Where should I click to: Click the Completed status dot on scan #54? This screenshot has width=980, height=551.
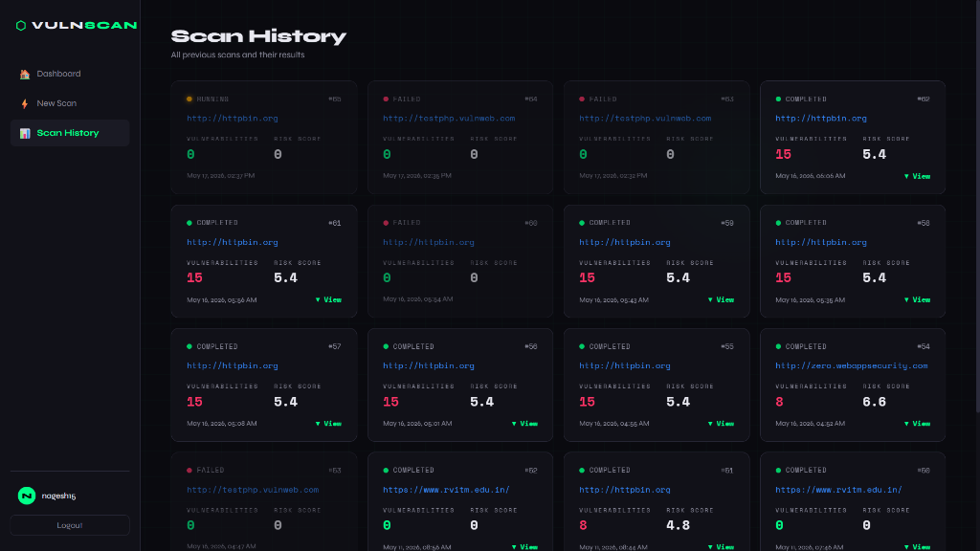pos(778,346)
